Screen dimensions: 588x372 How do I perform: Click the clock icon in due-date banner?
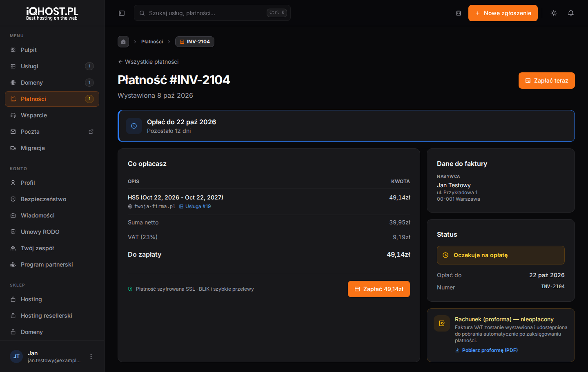click(134, 126)
